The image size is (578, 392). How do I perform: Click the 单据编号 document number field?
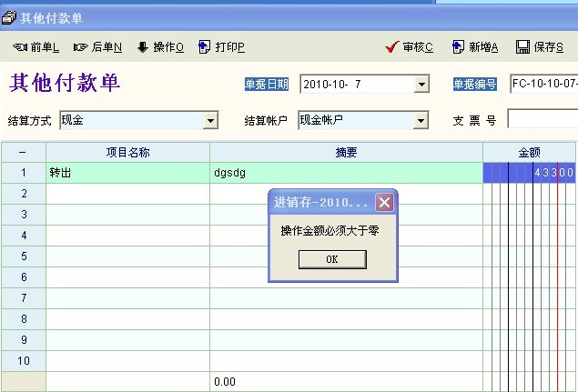pyautogui.click(x=543, y=85)
